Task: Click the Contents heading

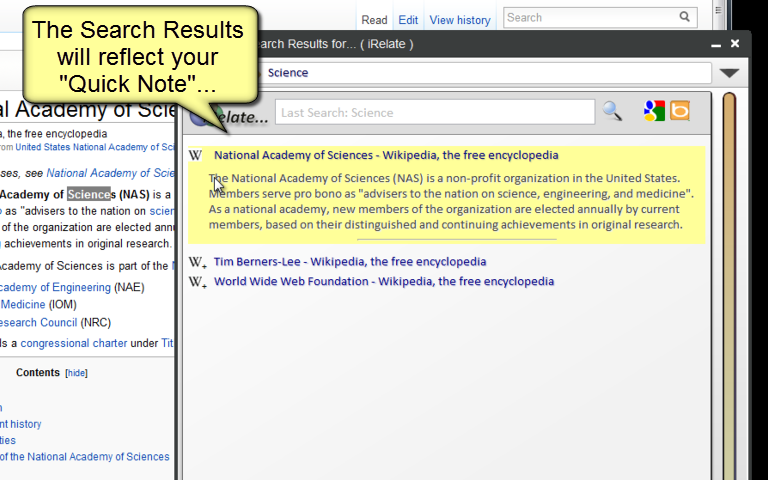Action: pyautogui.click(x=38, y=373)
